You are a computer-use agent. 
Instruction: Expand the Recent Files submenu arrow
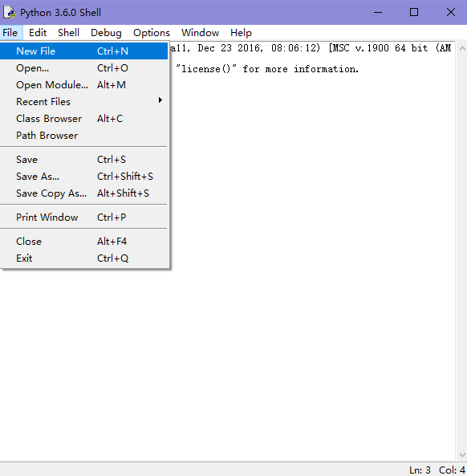160,100
